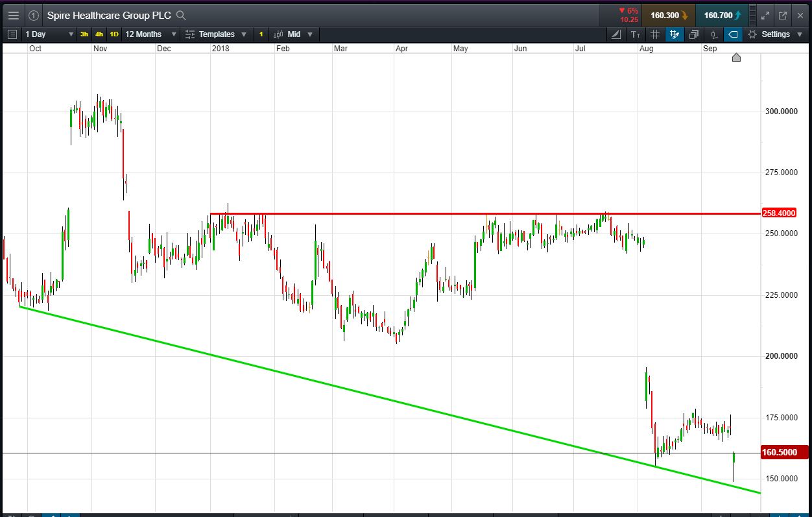Click the 2018 date axis label
This screenshot has width=812, height=517.
(x=221, y=49)
